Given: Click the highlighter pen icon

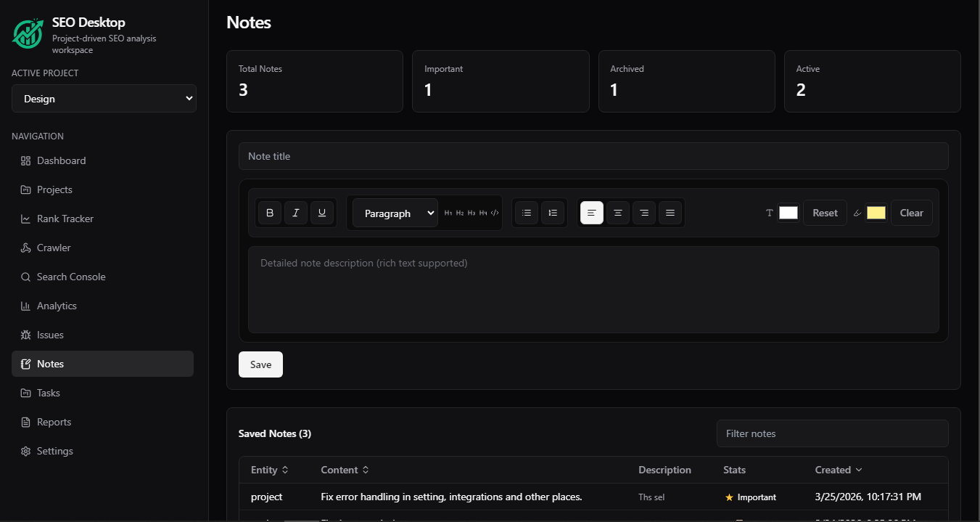Looking at the screenshot, I should [857, 213].
